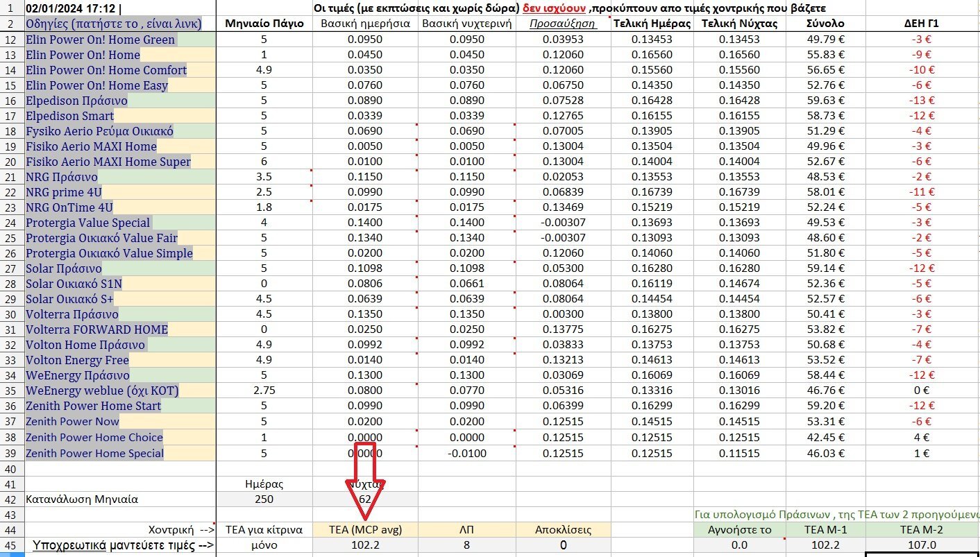Edit the TEA M-1 value cell

coord(825,545)
